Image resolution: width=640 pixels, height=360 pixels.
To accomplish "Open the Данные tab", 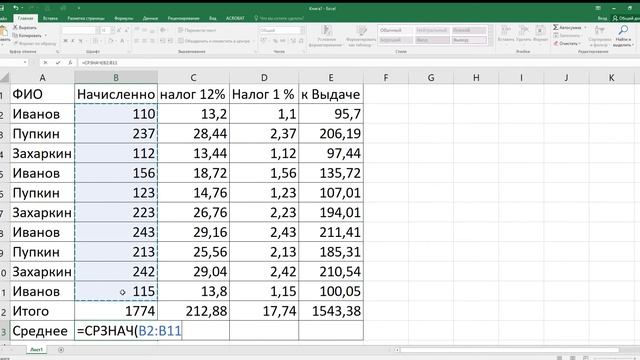I will pos(150,18).
